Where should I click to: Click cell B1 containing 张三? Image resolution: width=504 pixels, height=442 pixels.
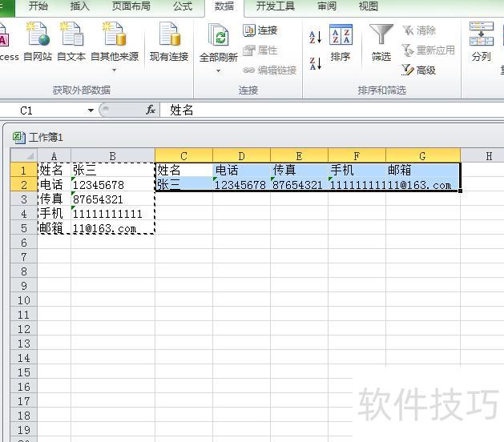(x=113, y=170)
